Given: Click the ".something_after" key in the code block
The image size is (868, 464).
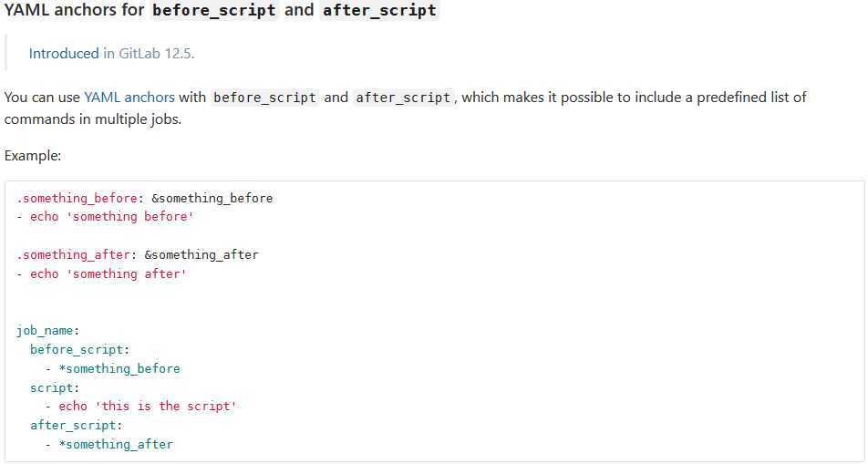Looking at the screenshot, I should click(x=72, y=255).
